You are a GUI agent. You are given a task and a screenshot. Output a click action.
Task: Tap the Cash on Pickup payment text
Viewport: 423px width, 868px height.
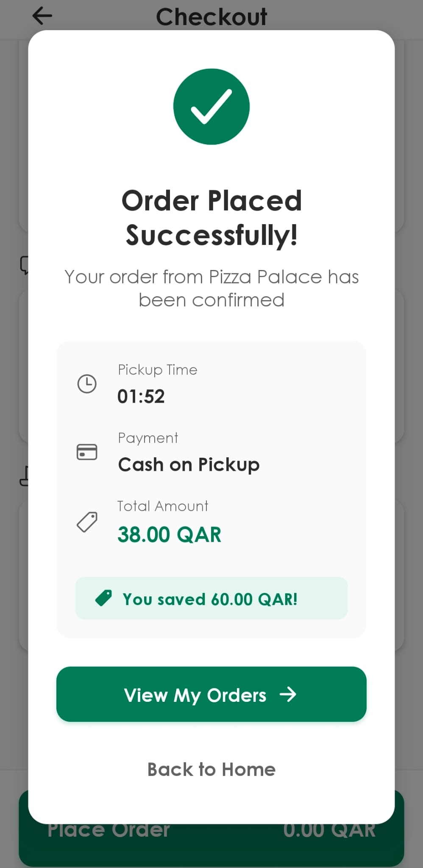(189, 465)
